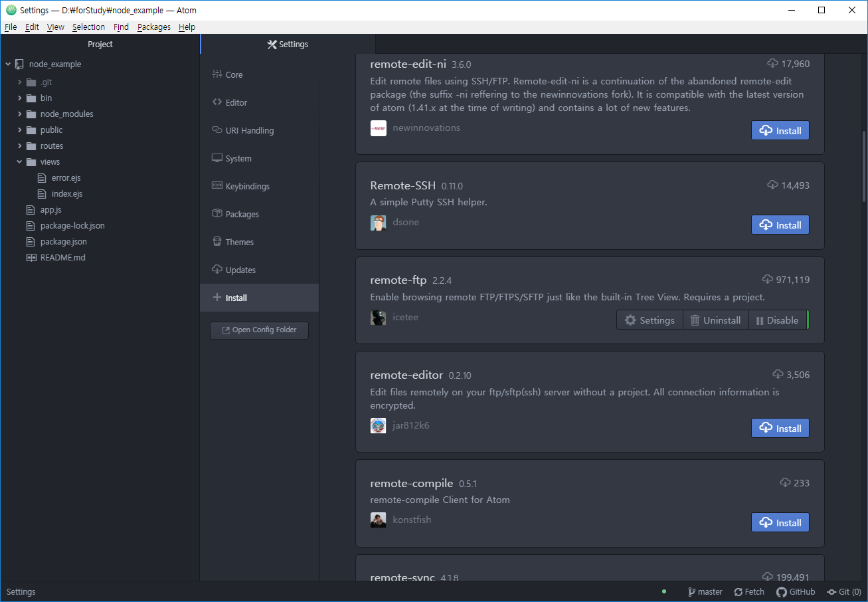
Task: Install the remote-edit-ni package
Action: (x=780, y=130)
